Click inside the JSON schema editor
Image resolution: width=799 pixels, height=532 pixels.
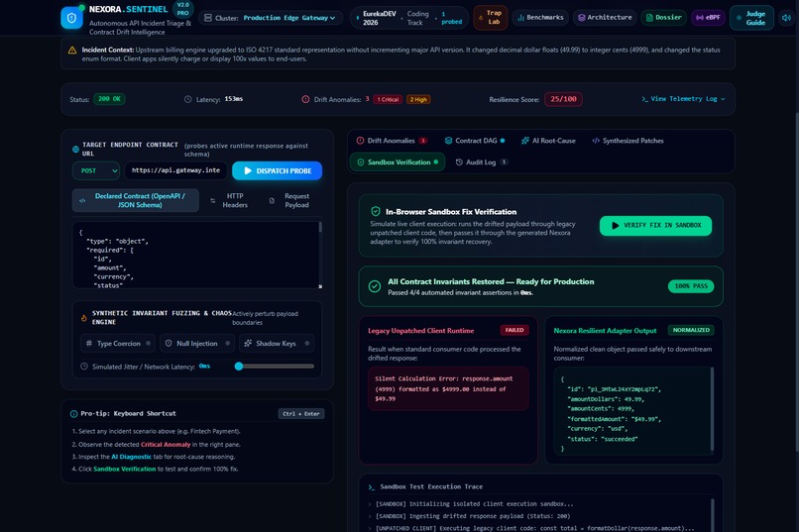(x=196, y=255)
